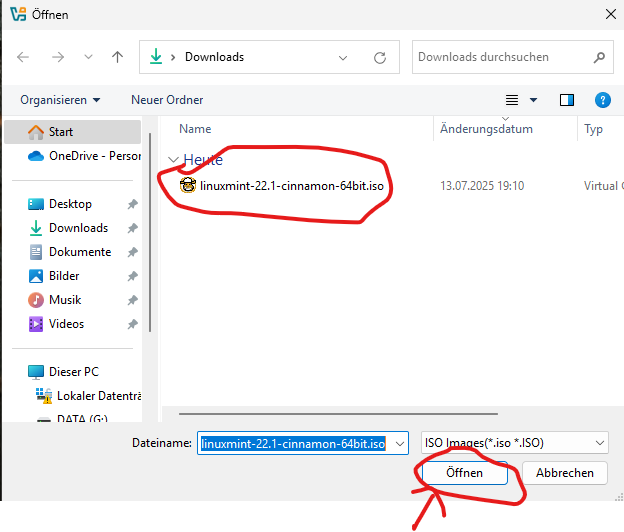Open help with the blue question mark
The image size is (624, 532).
click(x=603, y=100)
